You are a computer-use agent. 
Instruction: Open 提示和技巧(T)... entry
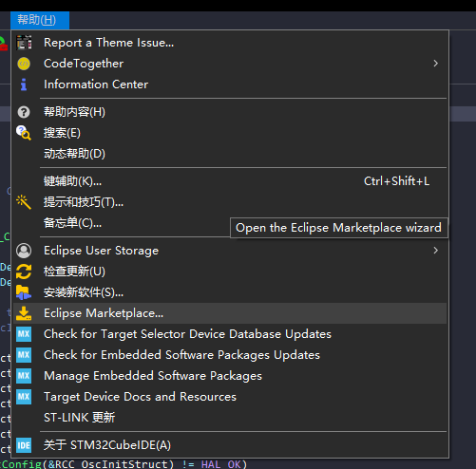click(230, 202)
